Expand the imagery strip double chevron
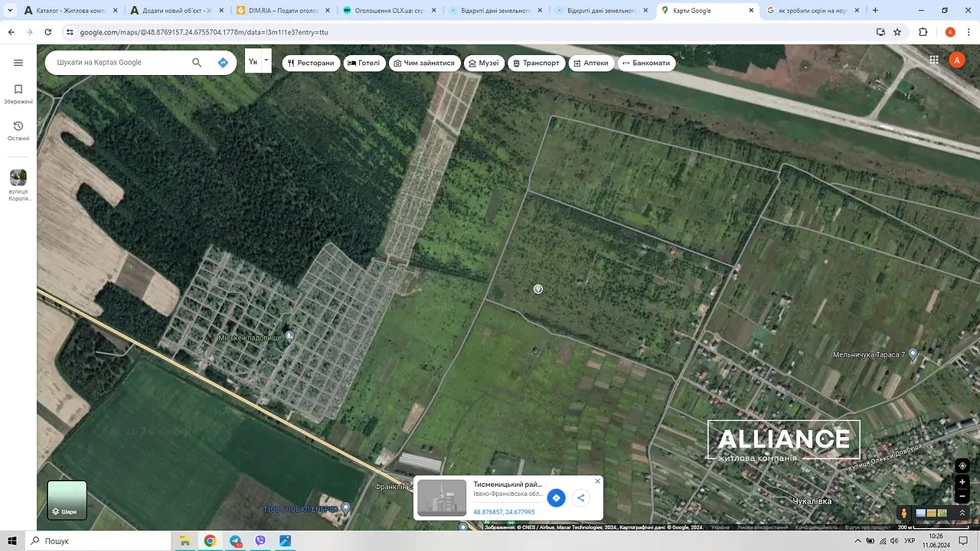The height and width of the screenshot is (551, 980). click(x=962, y=513)
